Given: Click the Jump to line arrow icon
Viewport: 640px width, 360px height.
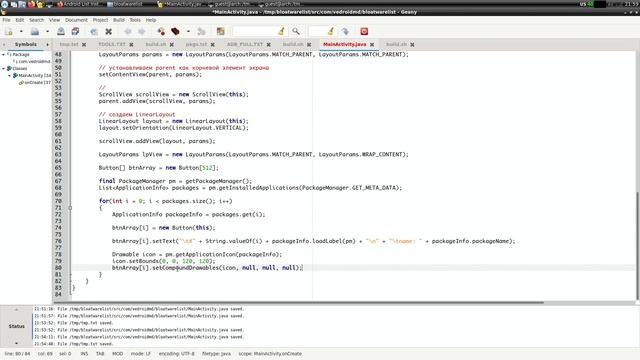Looking at the screenshot, I should (x=345, y=31).
